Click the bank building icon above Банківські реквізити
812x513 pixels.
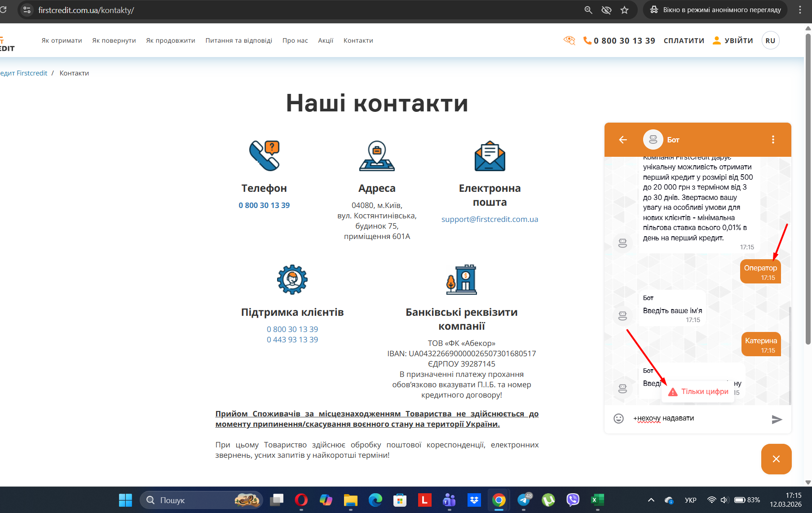pyautogui.click(x=462, y=279)
